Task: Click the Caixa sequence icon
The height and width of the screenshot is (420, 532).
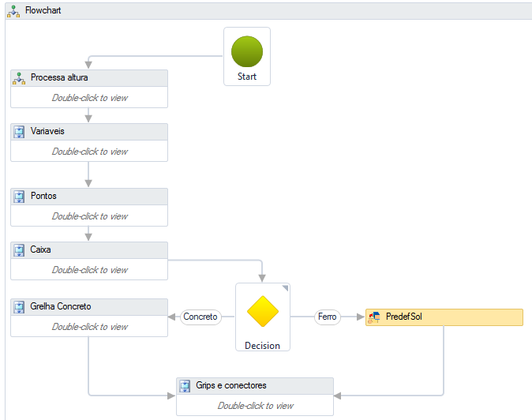Action: [20, 250]
